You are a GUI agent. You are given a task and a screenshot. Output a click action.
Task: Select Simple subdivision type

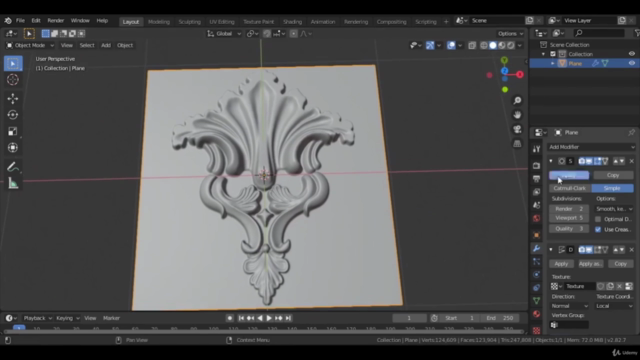click(x=612, y=188)
